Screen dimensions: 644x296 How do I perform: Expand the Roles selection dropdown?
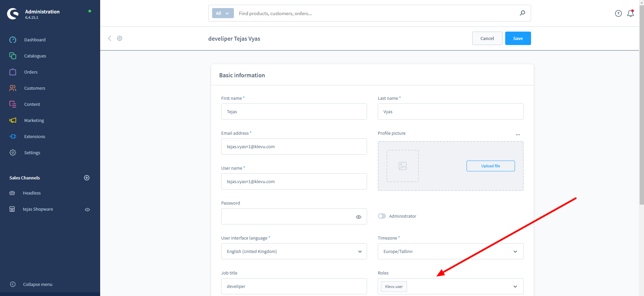click(515, 287)
